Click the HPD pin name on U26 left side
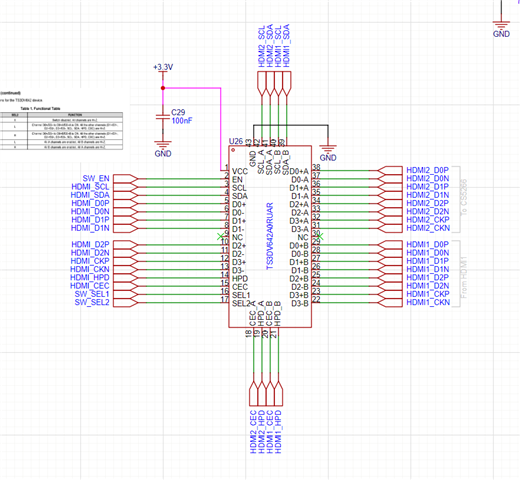This screenshot has width=520, height=480. pyautogui.click(x=240, y=279)
